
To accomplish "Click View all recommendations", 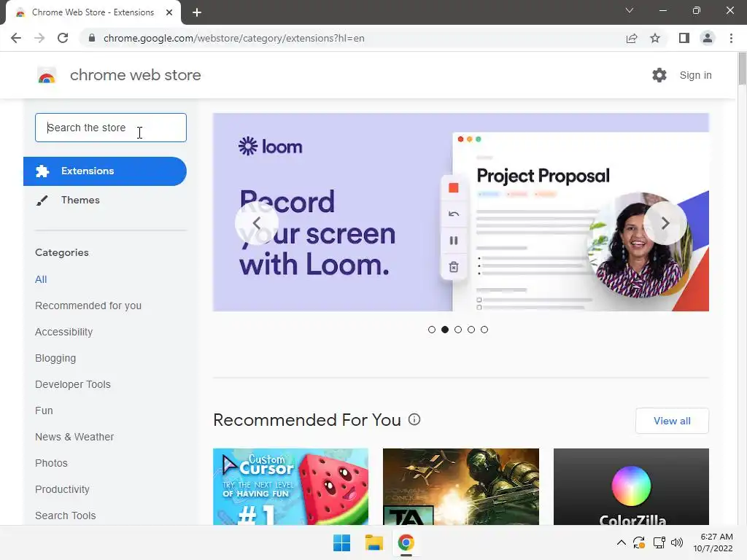I will pyautogui.click(x=672, y=421).
